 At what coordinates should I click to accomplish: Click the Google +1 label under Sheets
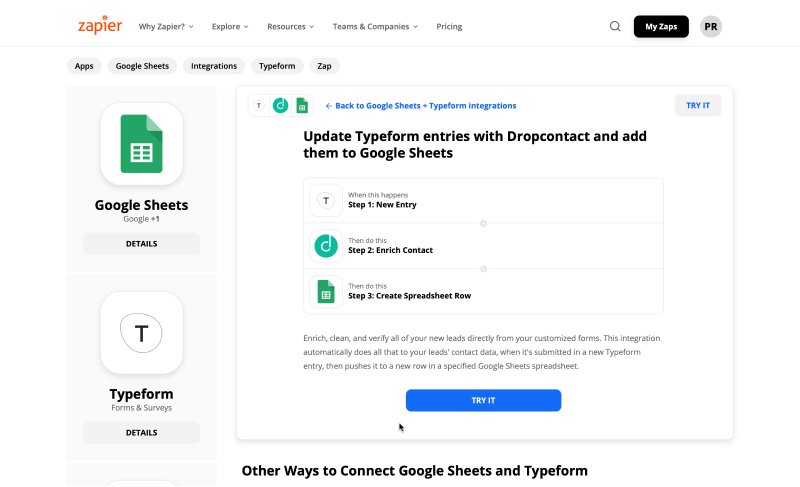[x=141, y=219]
